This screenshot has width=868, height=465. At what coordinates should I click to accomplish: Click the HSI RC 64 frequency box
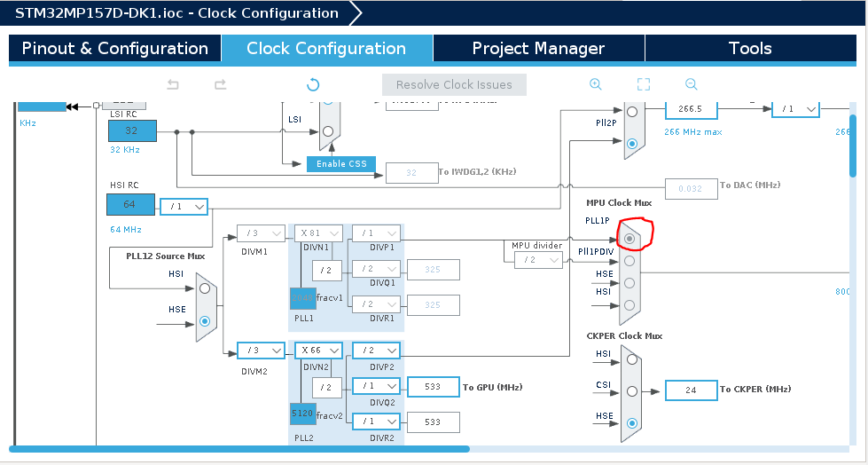pos(130,204)
